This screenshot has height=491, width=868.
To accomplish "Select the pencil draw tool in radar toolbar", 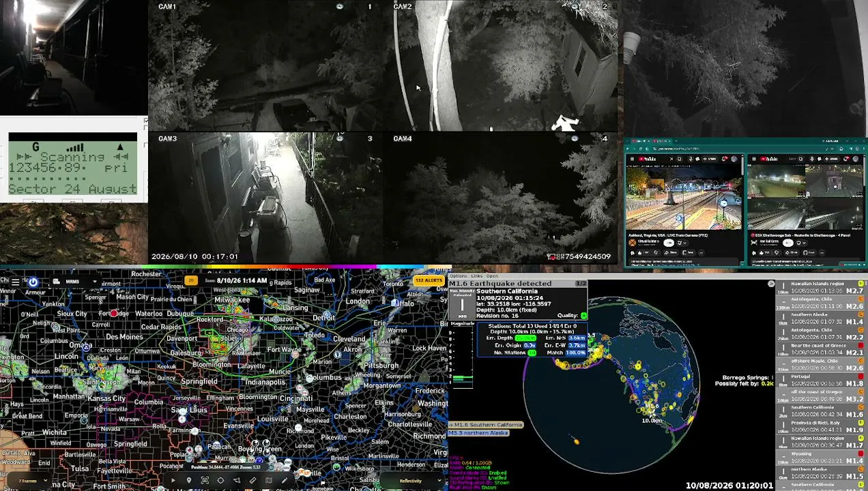I will coord(285,480).
